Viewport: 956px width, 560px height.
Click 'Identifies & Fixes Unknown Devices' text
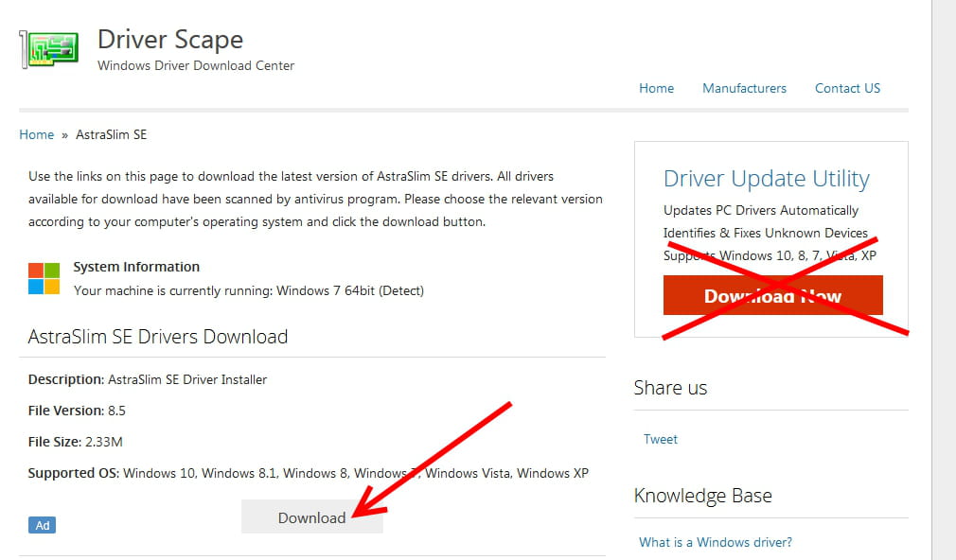coord(765,233)
